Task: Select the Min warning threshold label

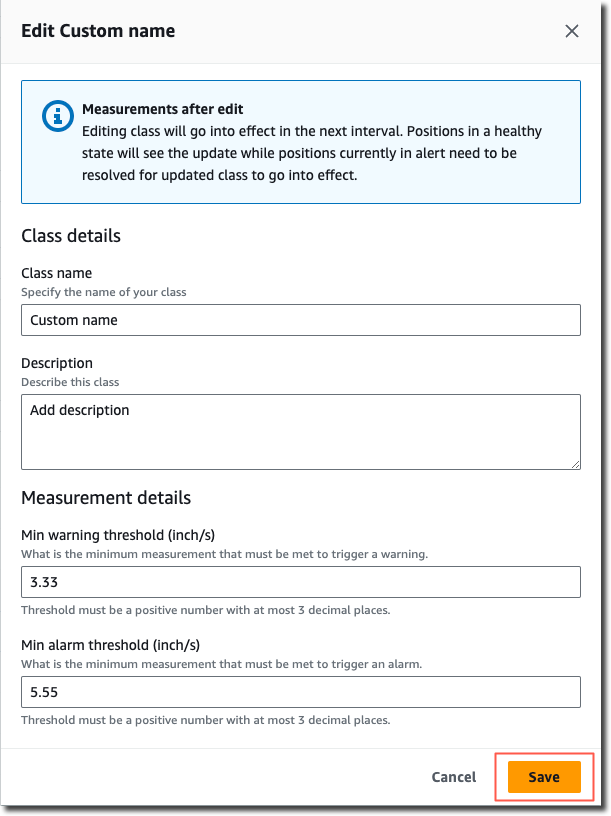Action: [116, 535]
